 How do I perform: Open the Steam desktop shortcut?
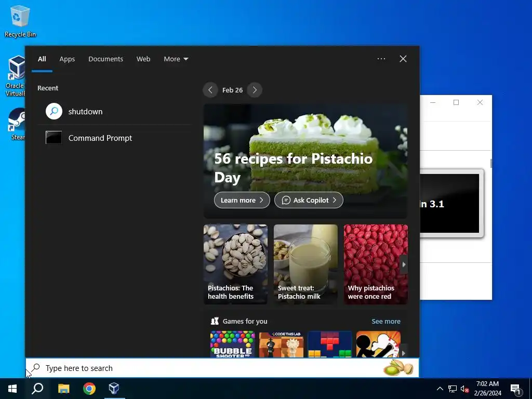pyautogui.click(x=16, y=124)
